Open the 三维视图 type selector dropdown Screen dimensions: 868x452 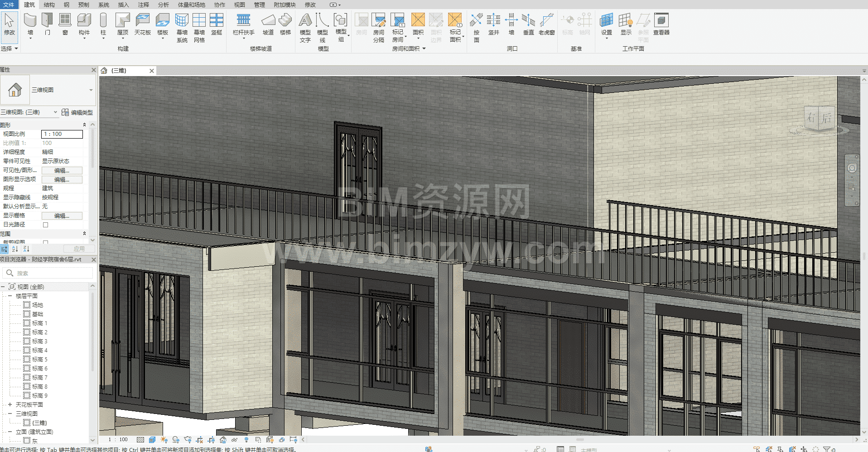click(x=91, y=90)
